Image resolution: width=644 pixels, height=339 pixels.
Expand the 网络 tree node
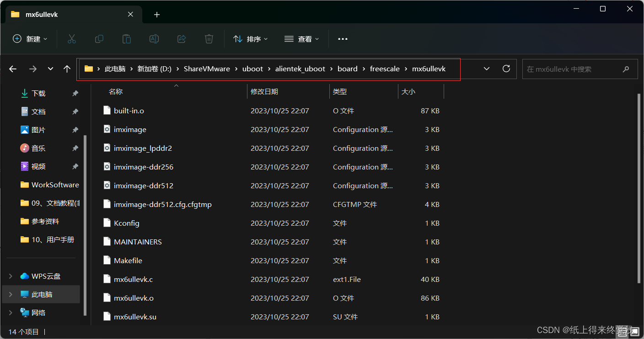pos(11,313)
